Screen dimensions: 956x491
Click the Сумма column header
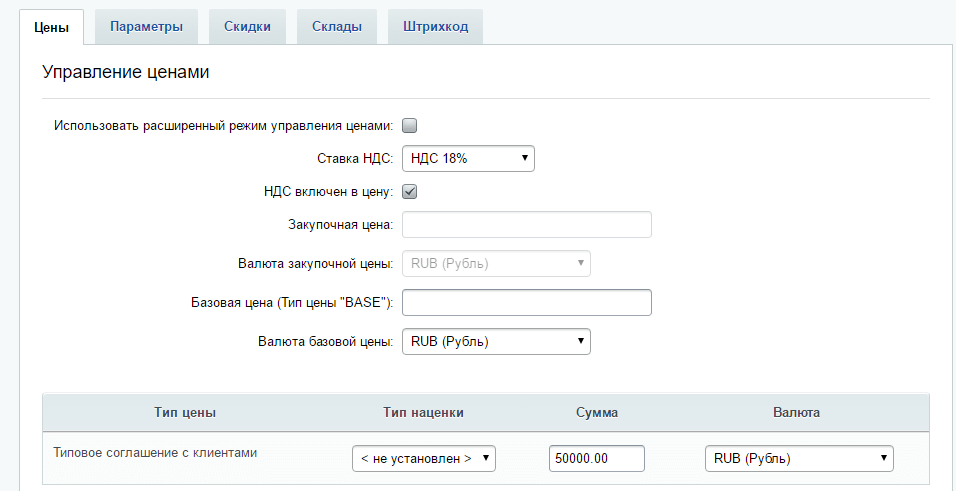click(x=597, y=412)
